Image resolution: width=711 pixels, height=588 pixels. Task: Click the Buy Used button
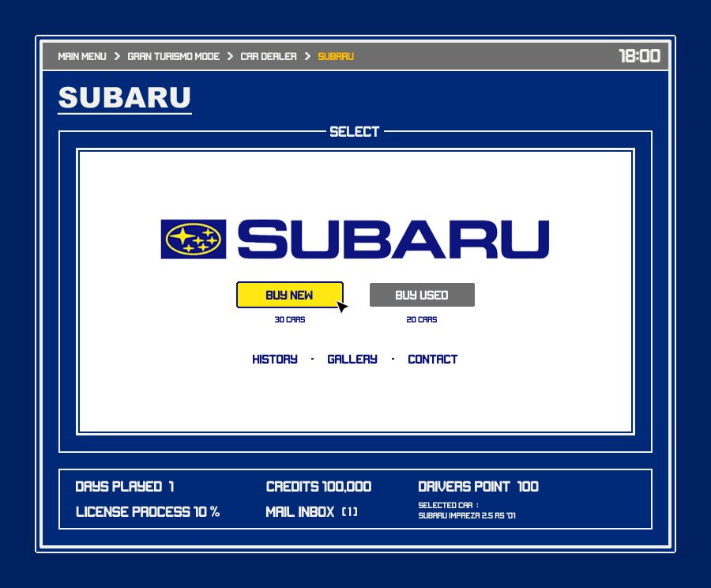click(x=422, y=295)
